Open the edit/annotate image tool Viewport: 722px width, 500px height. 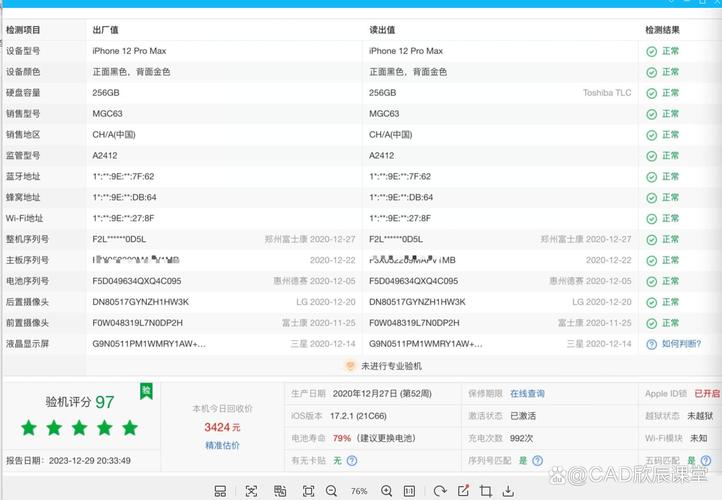point(463,491)
